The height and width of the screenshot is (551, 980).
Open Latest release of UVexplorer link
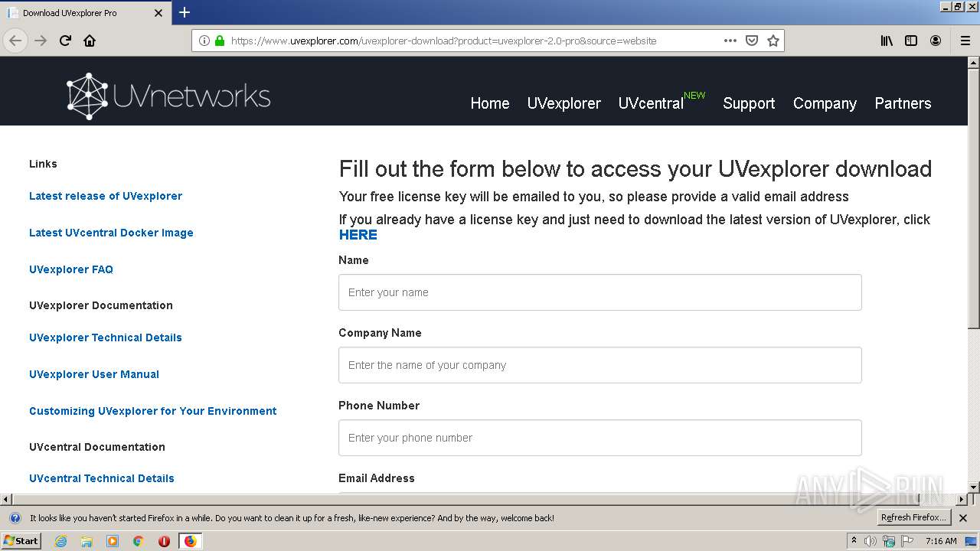pyautogui.click(x=106, y=196)
